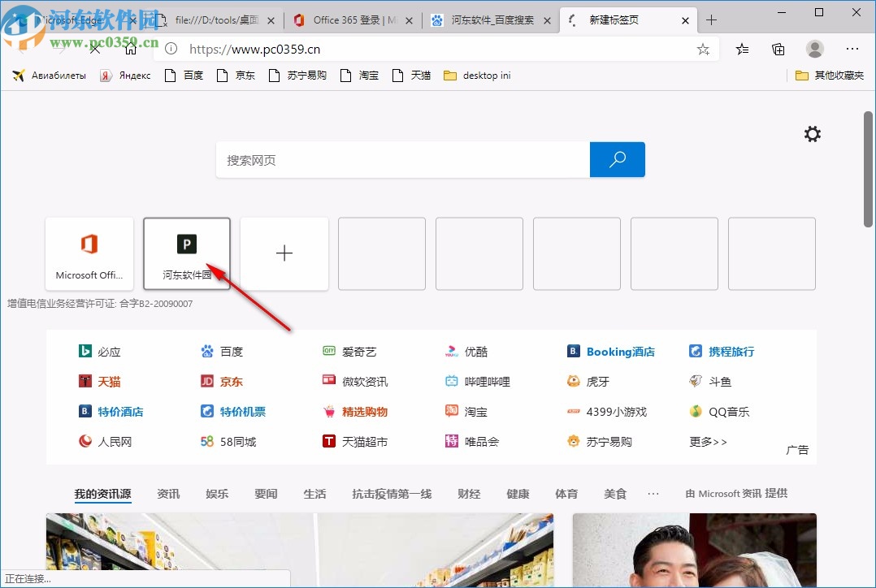
Task: Open the Collections icon
Action: (778, 49)
